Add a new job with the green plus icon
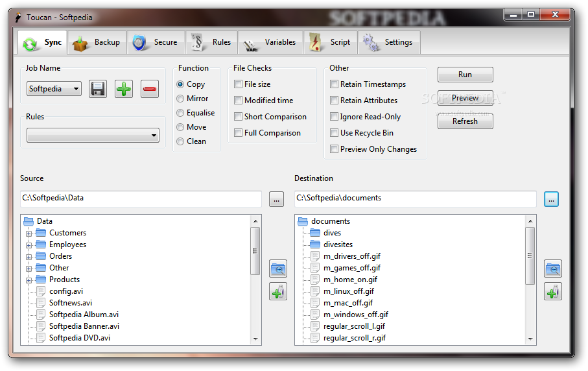Screen dimensions: 588x371 124,89
